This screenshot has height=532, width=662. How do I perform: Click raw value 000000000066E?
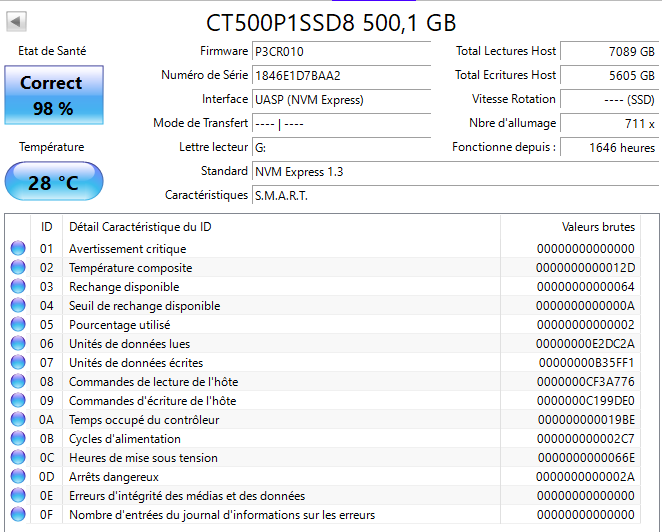point(586,458)
